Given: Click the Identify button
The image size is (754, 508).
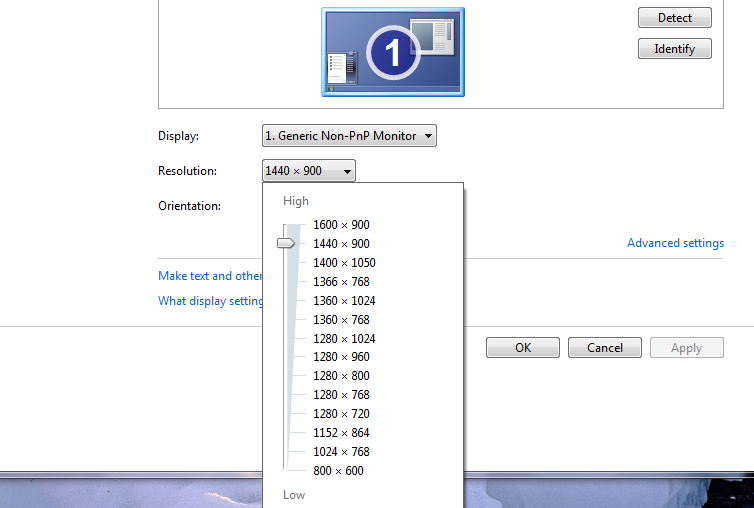Looking at the screenshot, I should (675, 49).
